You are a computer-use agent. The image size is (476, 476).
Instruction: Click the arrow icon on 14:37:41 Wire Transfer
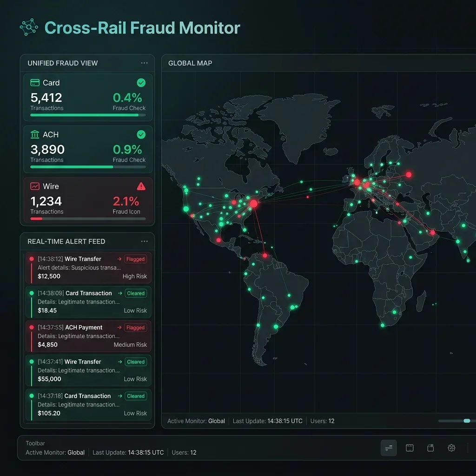click(120, 362)
